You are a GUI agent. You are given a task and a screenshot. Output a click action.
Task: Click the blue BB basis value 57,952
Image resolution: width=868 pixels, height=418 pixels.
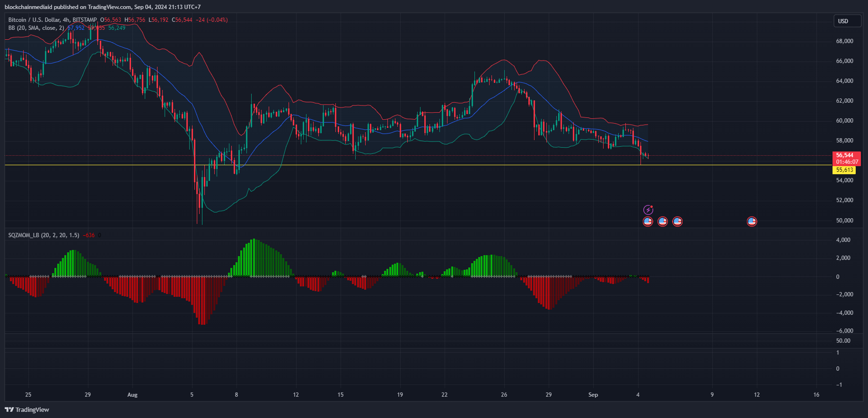pyautogui.click(x=76, y=28)
